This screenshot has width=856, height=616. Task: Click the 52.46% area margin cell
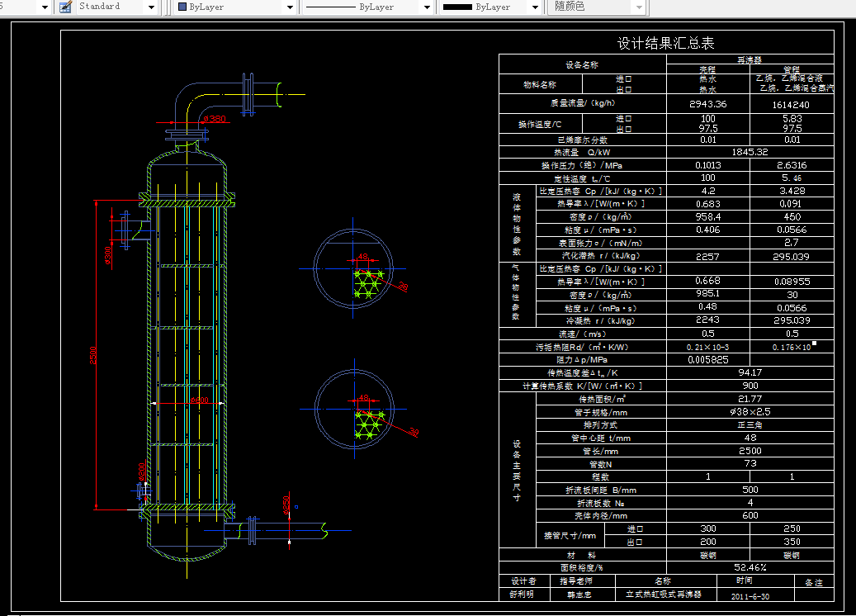(x=750, y=567)
